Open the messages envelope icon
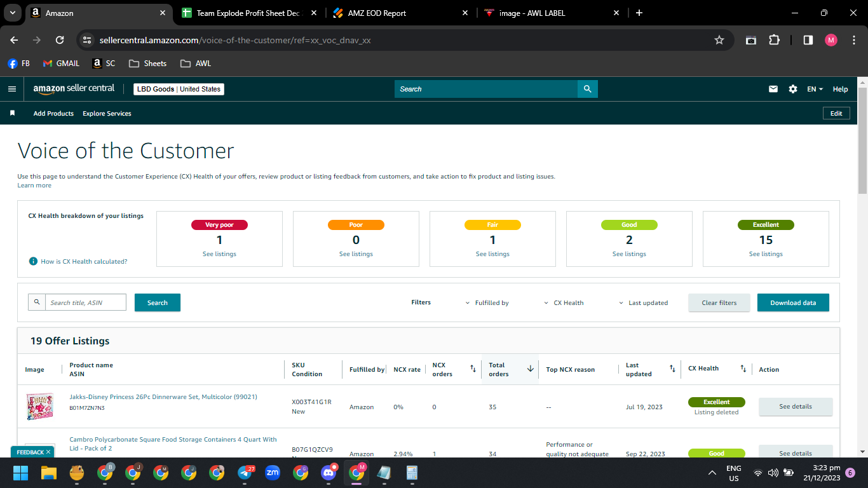The height and width of the screenshot is (488, 868). [773, 89]
